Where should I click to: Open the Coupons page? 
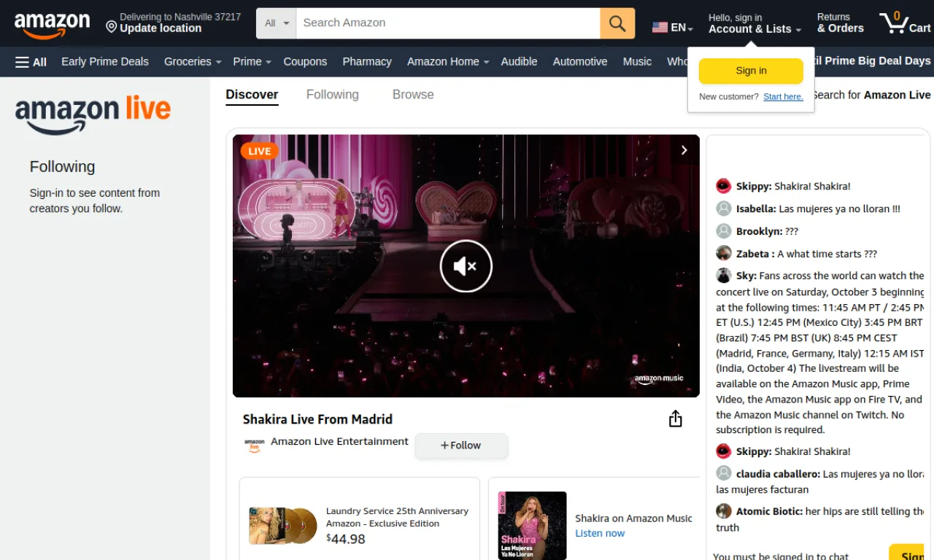click(305, 62)
